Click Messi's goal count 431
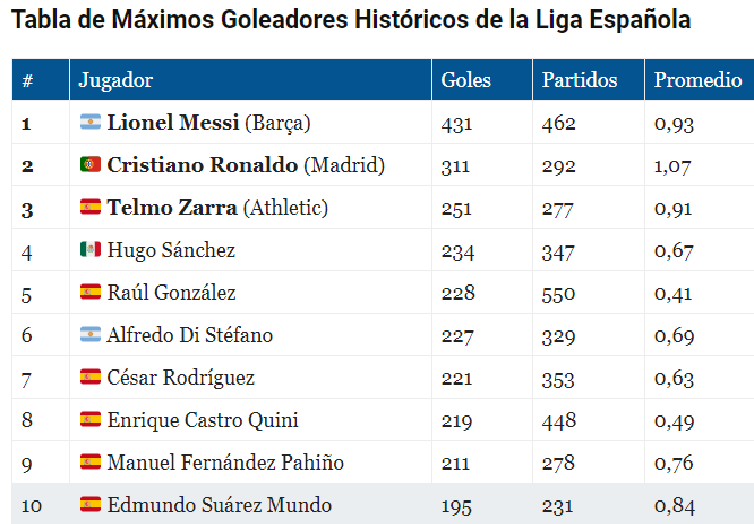Viewport: 754px width, 524px height. [456, 124]
